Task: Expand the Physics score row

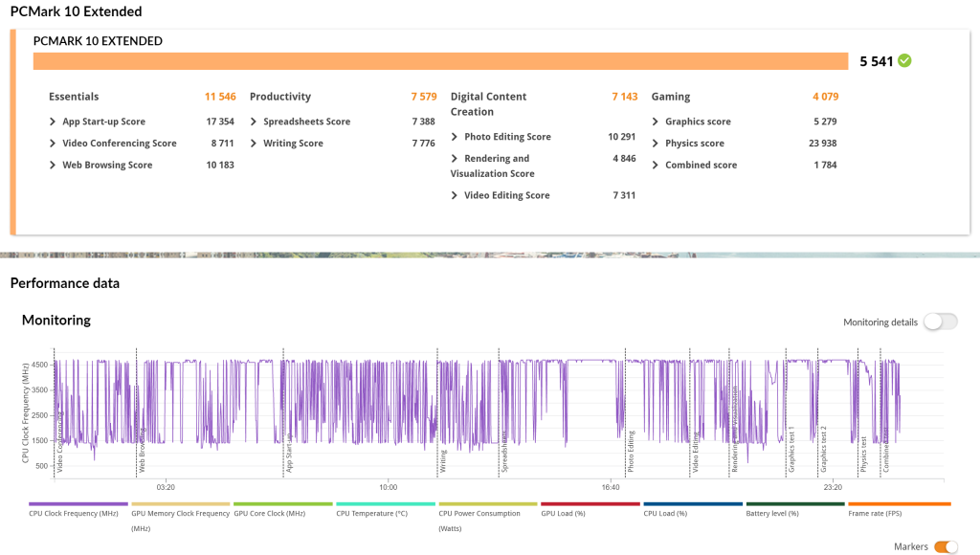Action: point(655,144)
